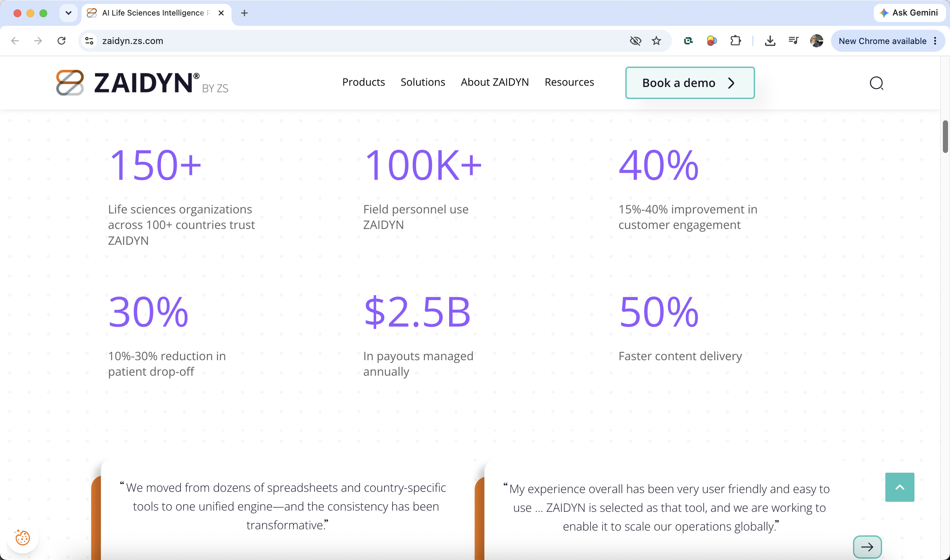Expand the tab search dropdown

point(68,13)
